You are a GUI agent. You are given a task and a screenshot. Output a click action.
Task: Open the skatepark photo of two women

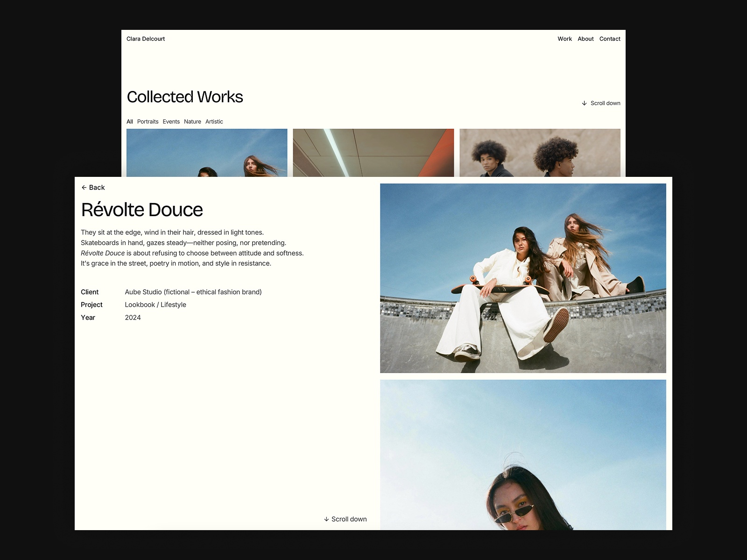(x=523, y=278)
